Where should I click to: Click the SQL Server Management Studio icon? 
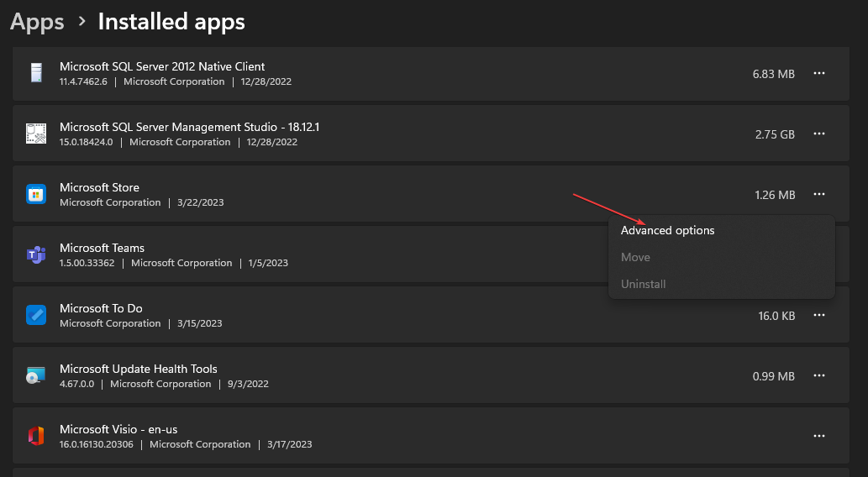(36, 134)
